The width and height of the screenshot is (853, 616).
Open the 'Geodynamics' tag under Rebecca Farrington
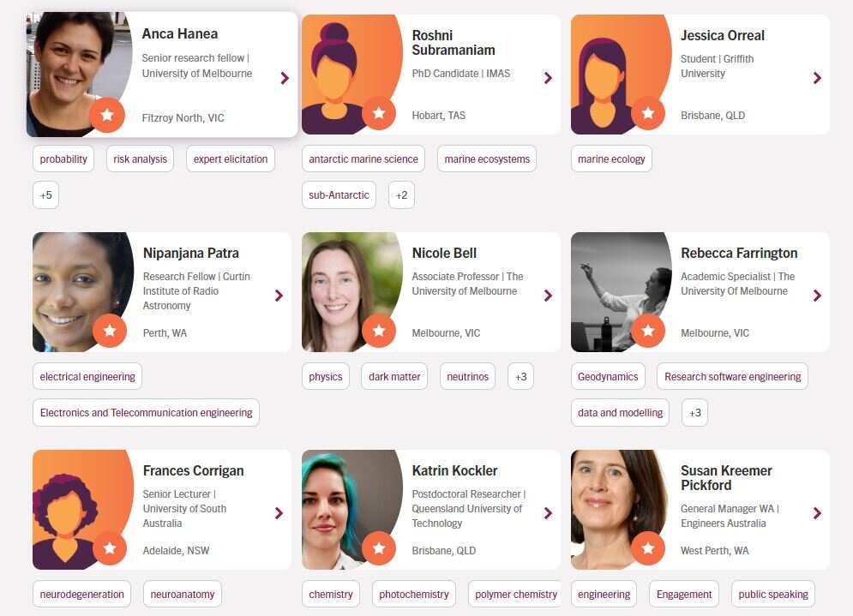click(608, 375)
